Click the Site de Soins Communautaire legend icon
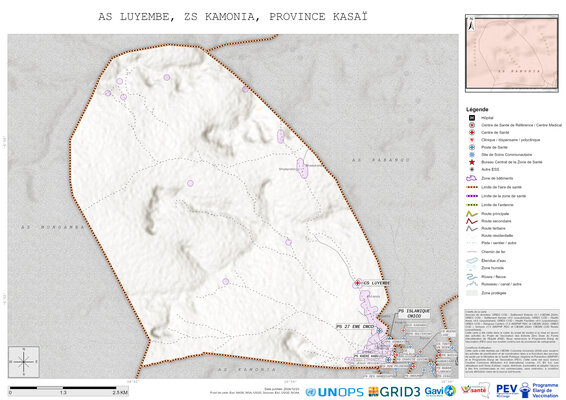This screenshot has width=566, height=400. (x=471, y=155)
